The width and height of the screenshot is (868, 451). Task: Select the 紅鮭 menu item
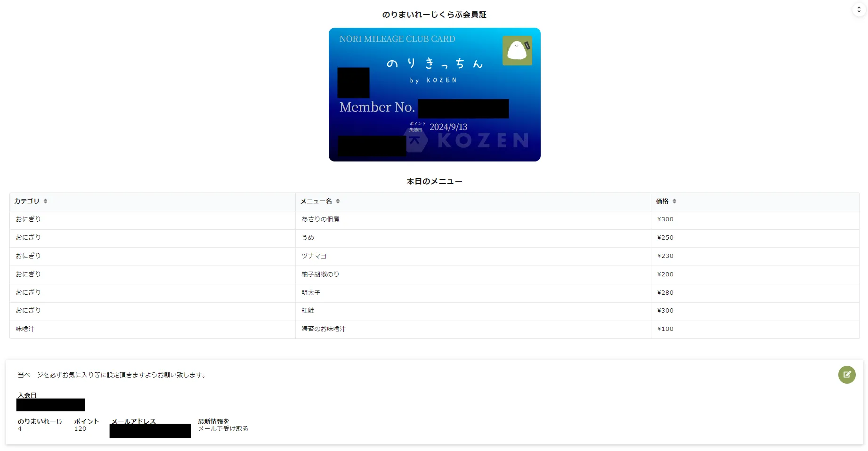click(x=308, y=311)
